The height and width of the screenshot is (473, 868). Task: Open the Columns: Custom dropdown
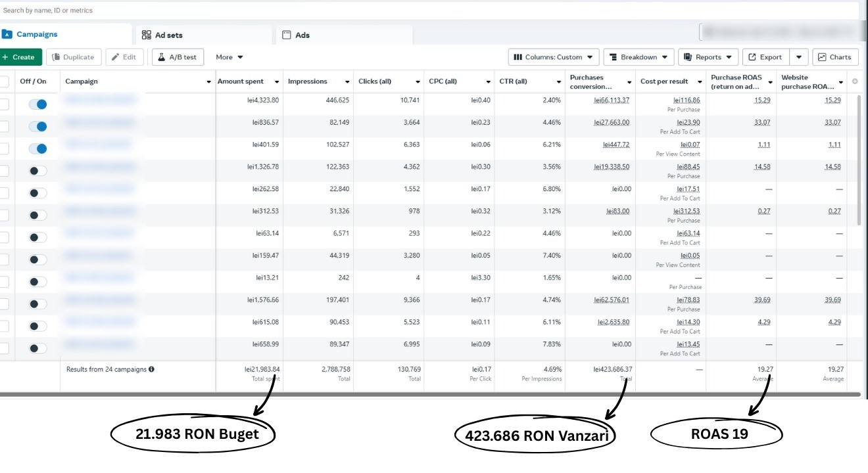pyautogui.click(x=554, y=57)
